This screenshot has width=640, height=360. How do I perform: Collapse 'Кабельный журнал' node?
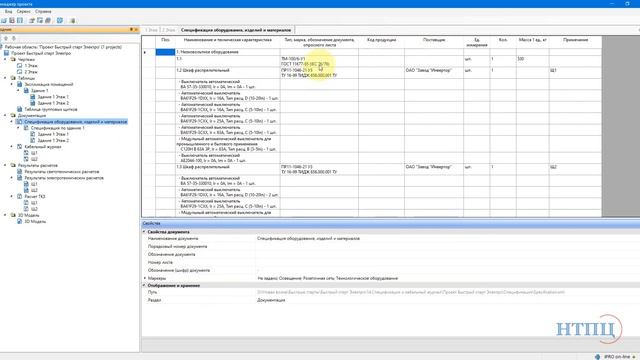click(11, 147)
